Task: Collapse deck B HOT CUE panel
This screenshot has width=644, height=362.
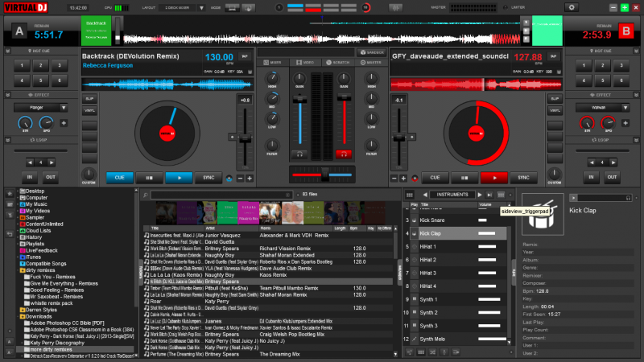Action: coord(636,51)
